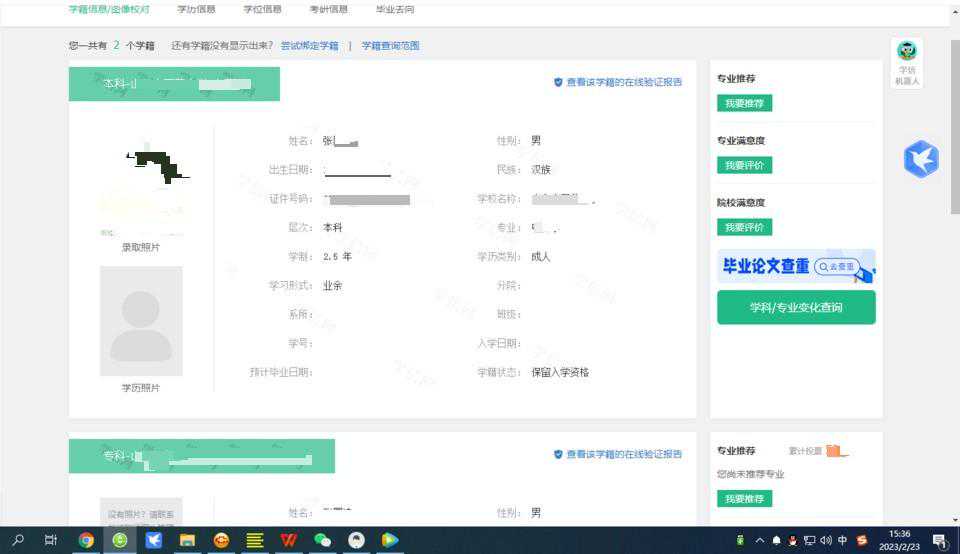Open Google Chrome from the taskbar
This screenshot has height=554, width=960.
tap(86, 540)
